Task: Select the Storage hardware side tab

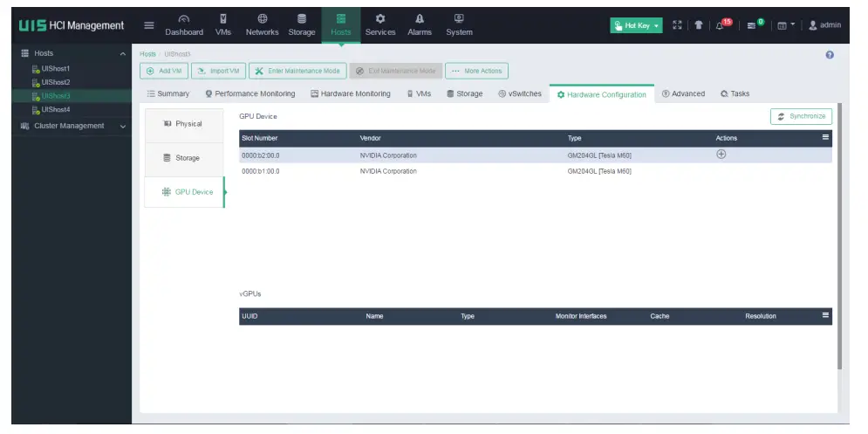Action: pyautogui.click(x=184, y=158)
